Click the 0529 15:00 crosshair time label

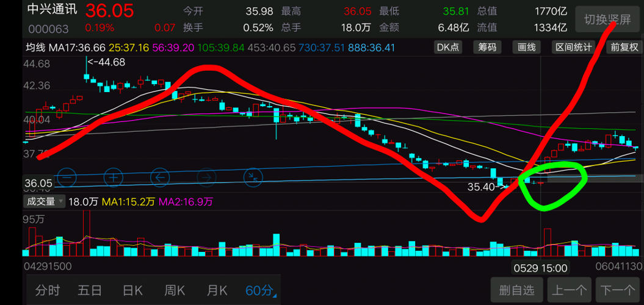tap(540, 268)
